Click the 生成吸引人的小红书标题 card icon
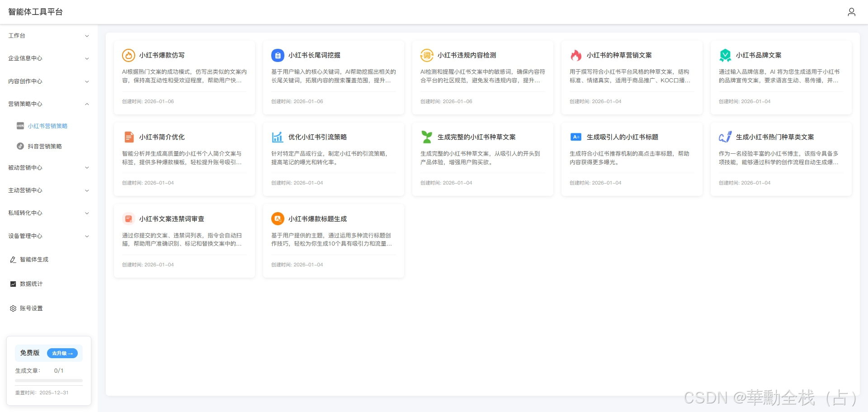Viewport: 868px width, 412px height. coord(576,137)
